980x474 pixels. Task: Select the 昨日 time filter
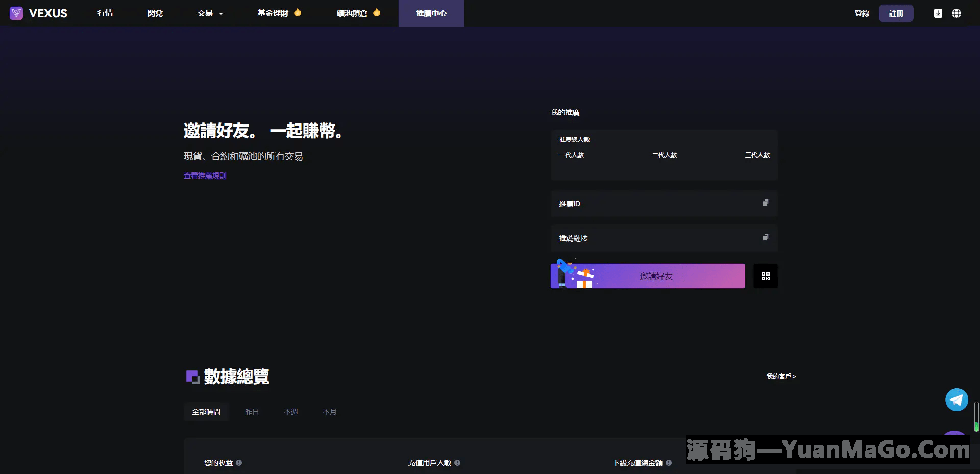(252, 411)
